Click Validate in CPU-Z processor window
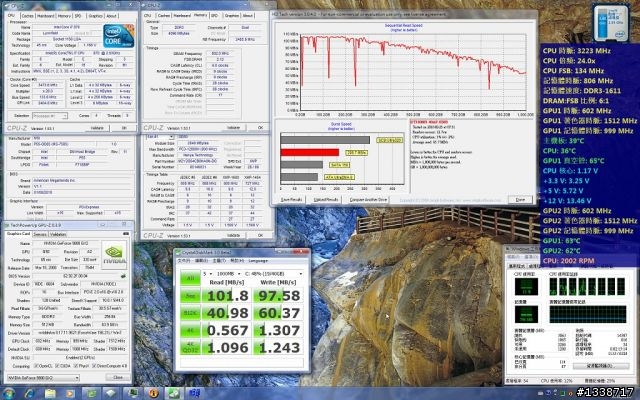640x400 pixels. 97,128
